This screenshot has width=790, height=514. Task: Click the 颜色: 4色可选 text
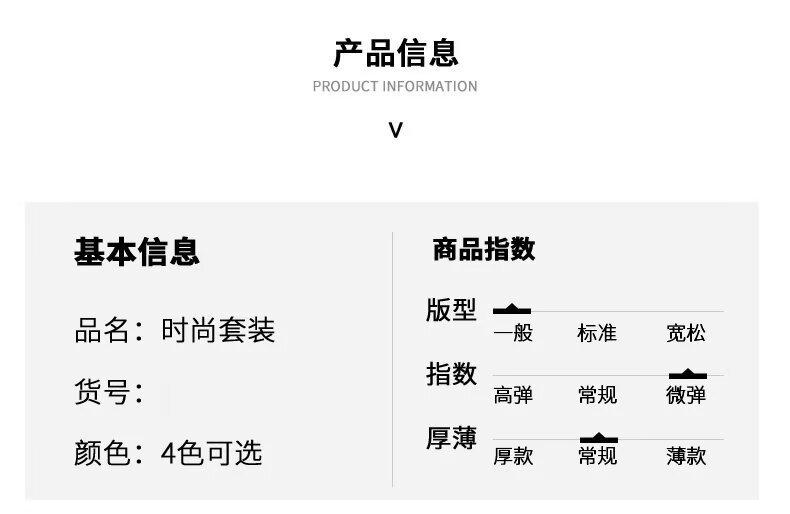click(x=168, y=453)
